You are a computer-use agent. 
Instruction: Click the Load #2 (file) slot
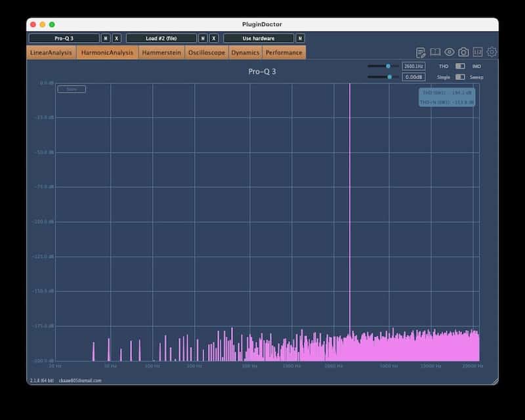coord(161,38)
